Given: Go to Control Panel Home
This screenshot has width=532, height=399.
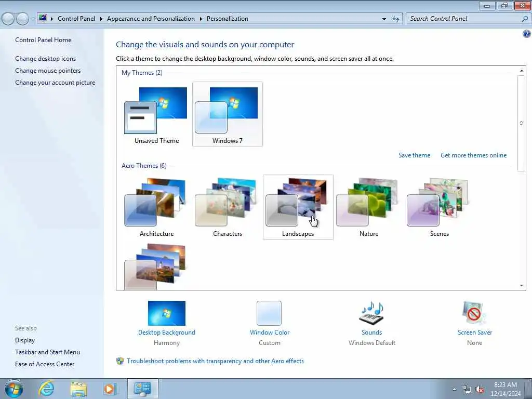Looking at the screenshot, I should pos(43,39).
